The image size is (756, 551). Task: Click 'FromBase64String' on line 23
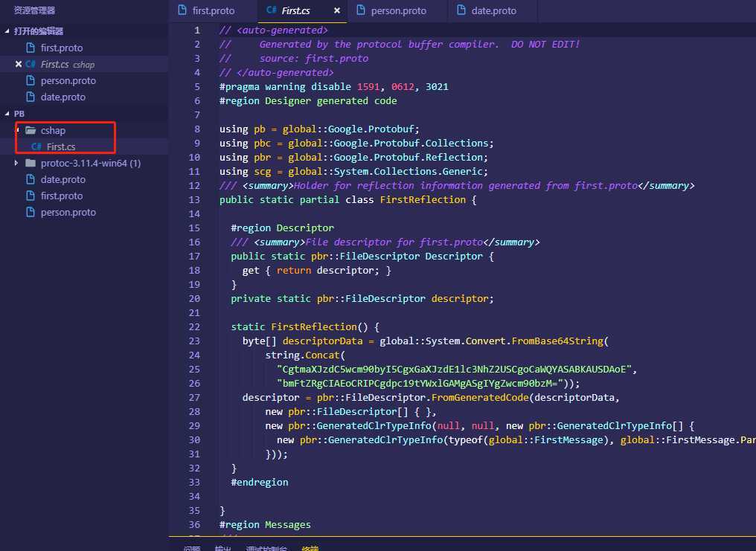click(557, 341)
